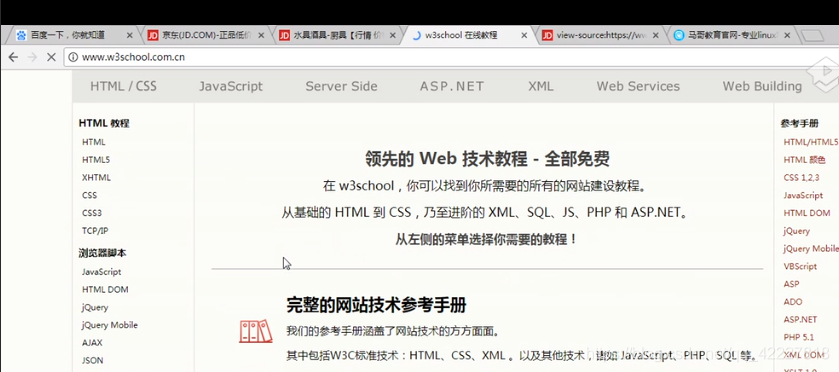The image size is (839, 372).
Task: Open ADO reference link
Action: click(x=793, y=301)
